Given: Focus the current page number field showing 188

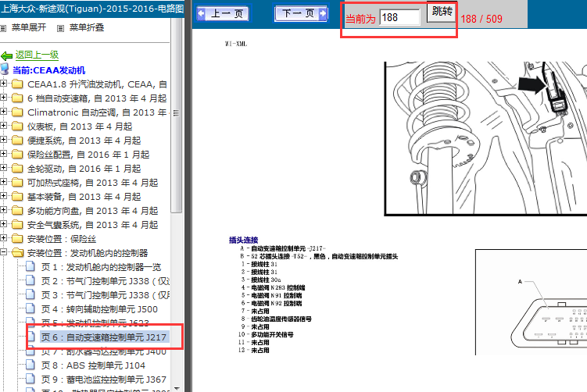Looking at the screenshot, I should 399,18.
